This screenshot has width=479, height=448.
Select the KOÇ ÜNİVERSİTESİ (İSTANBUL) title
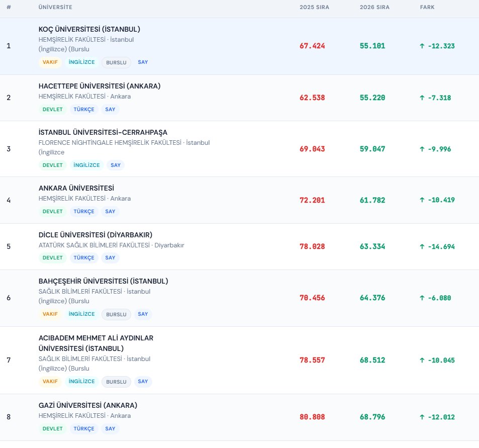[x=89, y=29]
